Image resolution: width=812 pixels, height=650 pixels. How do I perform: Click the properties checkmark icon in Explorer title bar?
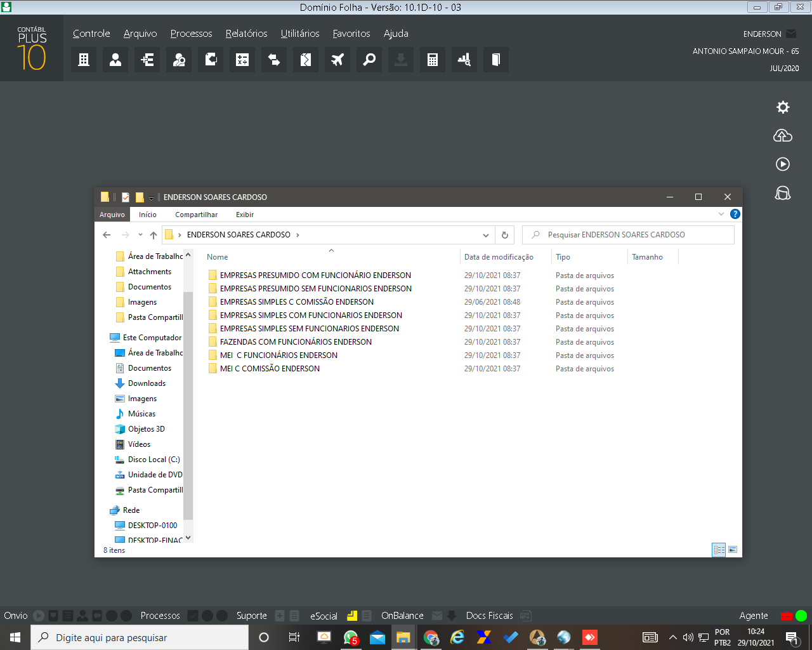(126, 197)
